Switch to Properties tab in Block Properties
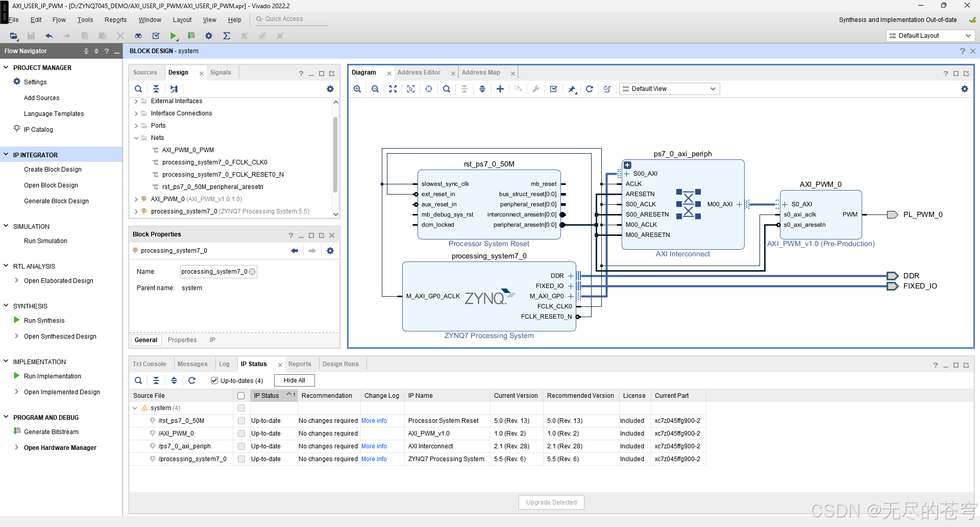 (182, 340)
